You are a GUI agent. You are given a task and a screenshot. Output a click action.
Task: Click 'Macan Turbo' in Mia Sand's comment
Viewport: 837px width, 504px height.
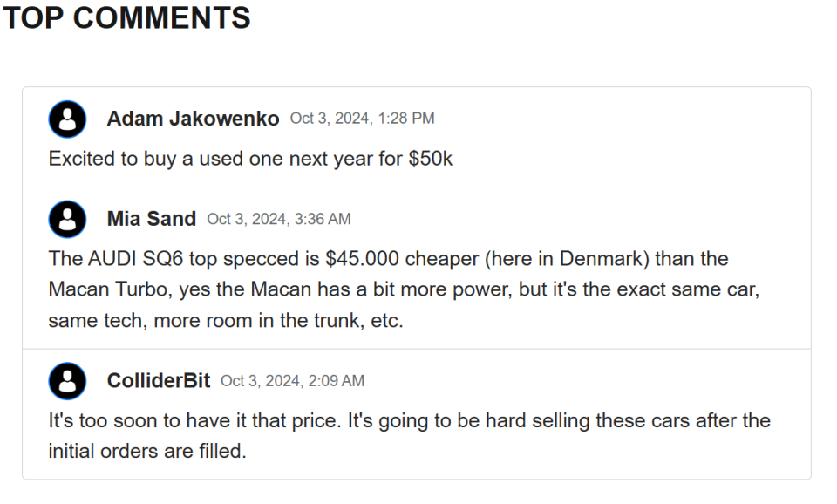tap(111, 289)
